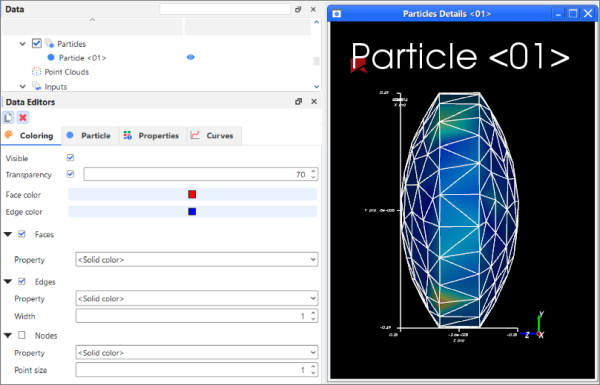Increase Transparency with the up arrow
This screenshot has height=385, width=600.
[313, 171]
